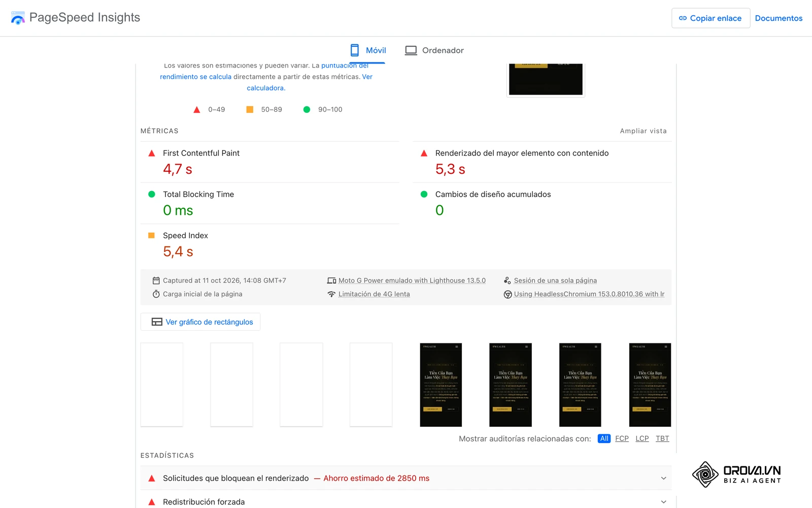Select the TBT audit filter

point(662,438)
